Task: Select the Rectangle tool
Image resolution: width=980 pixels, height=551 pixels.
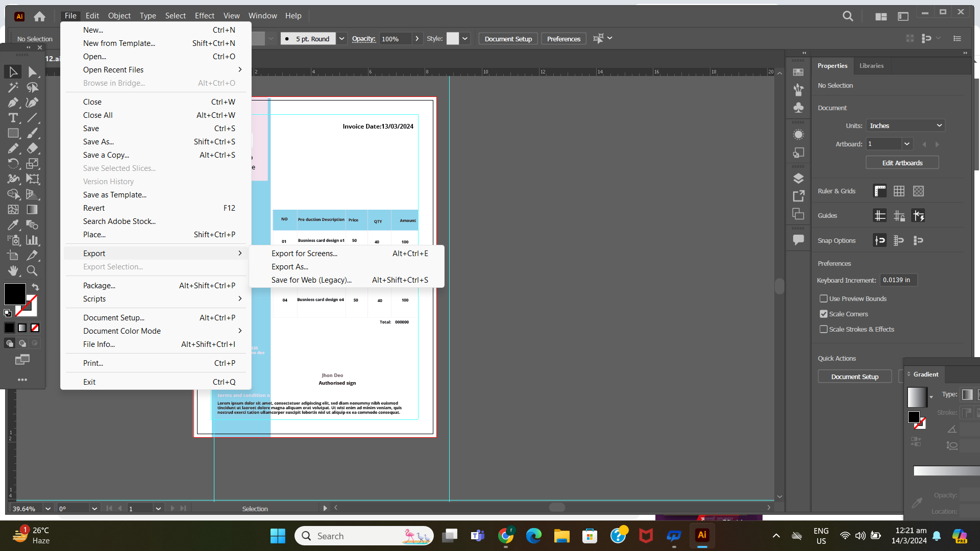Action: [13, 133]
